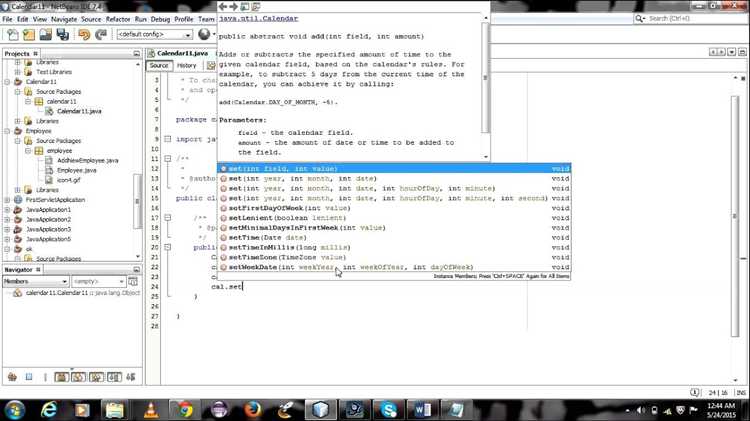Fold the code block at line 20
Screen dimensions: 750x421
pyautogui.click(x=170, y=247)
